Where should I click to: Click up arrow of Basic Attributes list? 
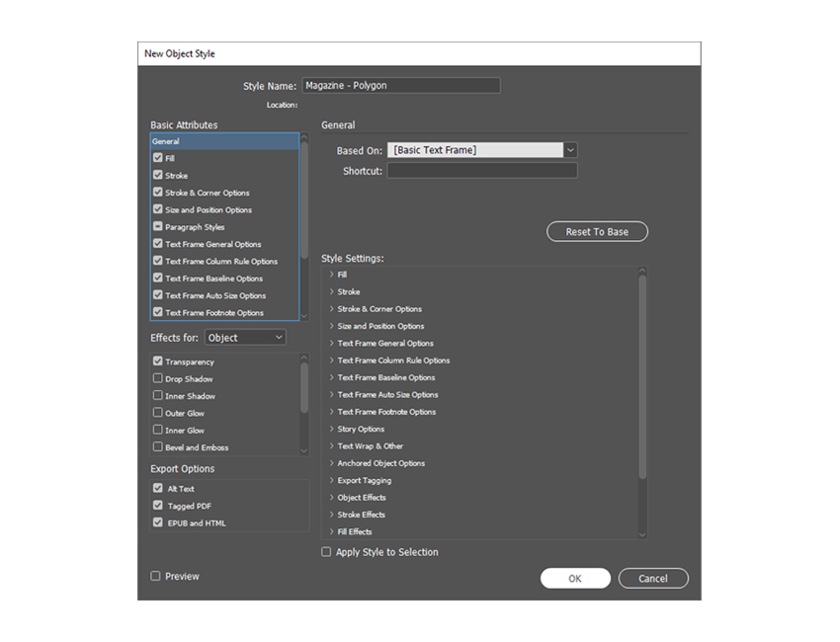(x=304, y=137)
